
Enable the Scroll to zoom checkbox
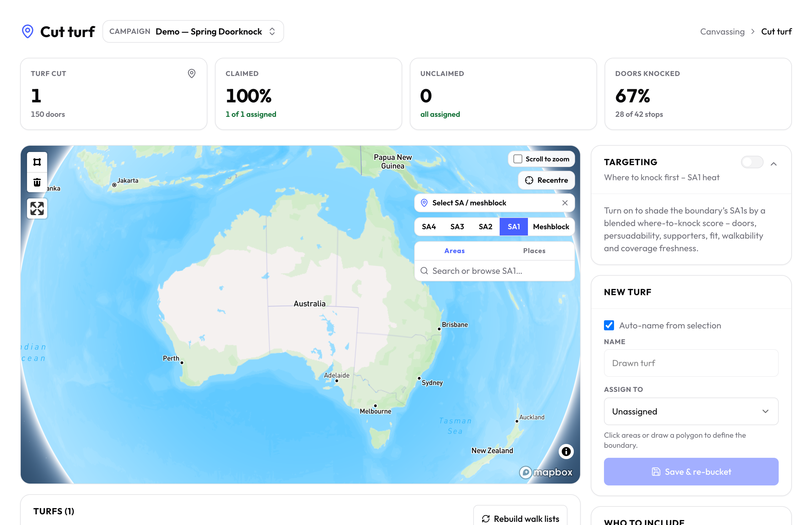tap(518, 159)
